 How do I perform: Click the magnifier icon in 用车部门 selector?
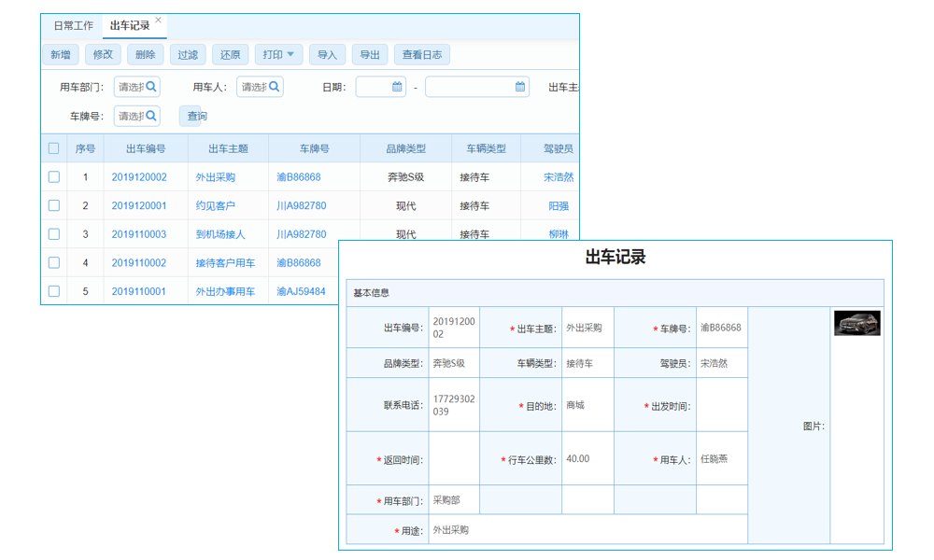(x=151, y=86)
